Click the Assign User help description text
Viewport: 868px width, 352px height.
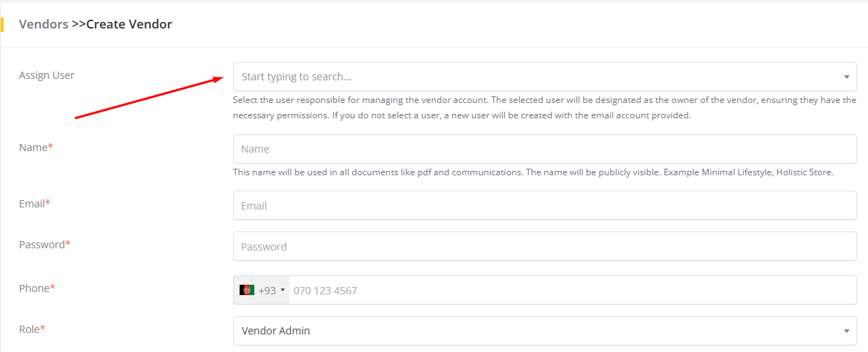tap(544, 108)
